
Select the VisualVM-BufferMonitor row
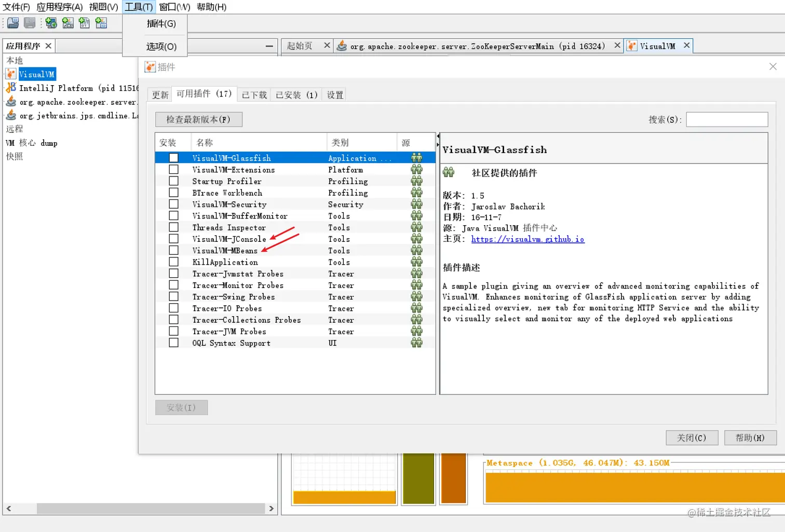(x=295, y=215)
